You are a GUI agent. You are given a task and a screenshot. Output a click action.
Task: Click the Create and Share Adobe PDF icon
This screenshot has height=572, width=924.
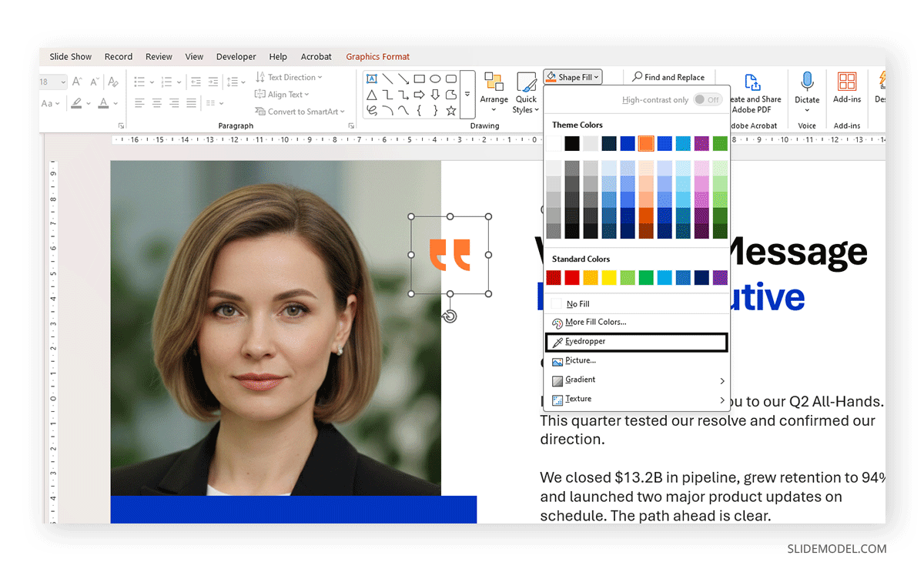click(x=753, y=82)
